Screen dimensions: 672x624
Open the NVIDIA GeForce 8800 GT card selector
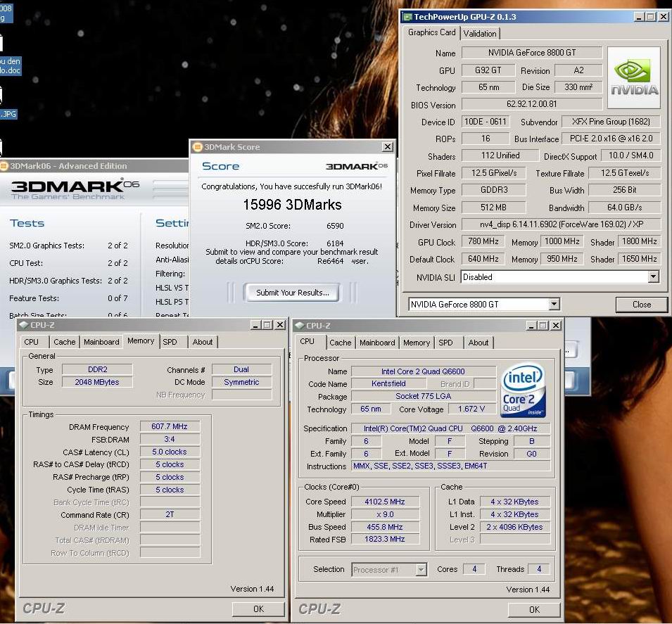tap(554, 305)
